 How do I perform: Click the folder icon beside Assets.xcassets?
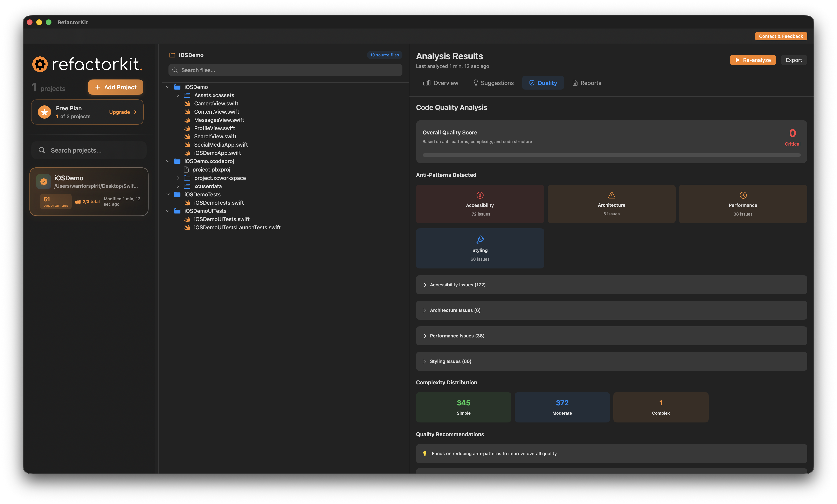[187, 96]
